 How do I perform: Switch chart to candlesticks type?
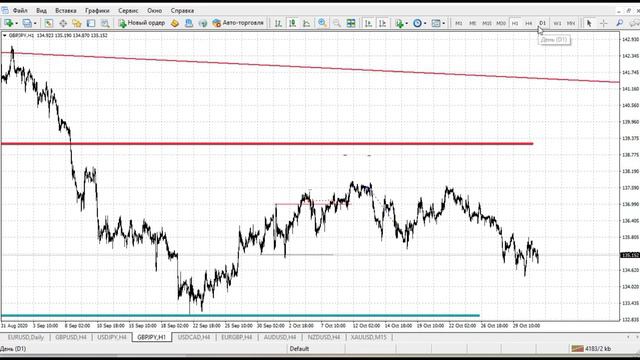(293, 23)
